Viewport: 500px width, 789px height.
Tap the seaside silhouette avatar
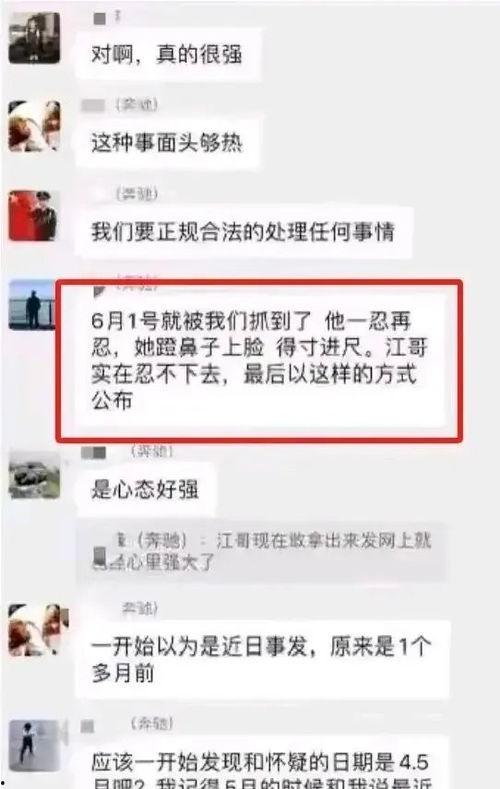point(32,305)
